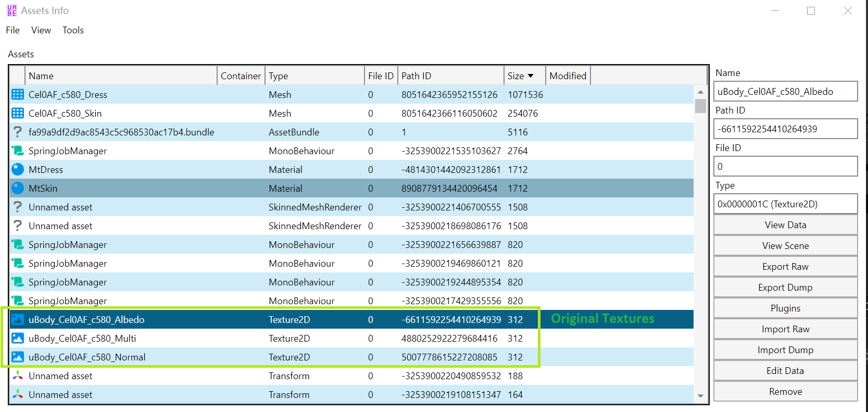
Task: Sort assets by the Modified column header
Action: point(568,76)
